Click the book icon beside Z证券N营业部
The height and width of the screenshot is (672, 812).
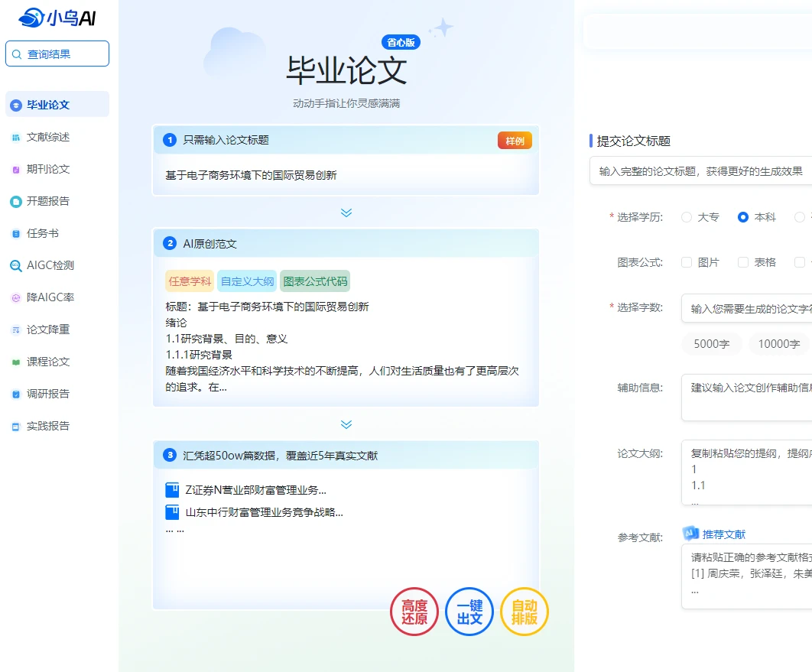point(172,490)
